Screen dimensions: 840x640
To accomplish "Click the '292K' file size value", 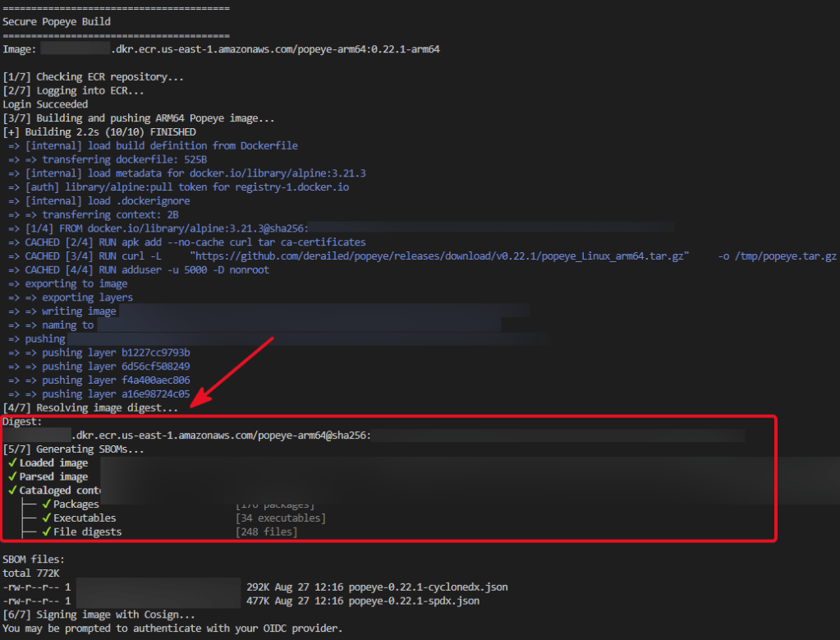I will (x=258, y=587).
